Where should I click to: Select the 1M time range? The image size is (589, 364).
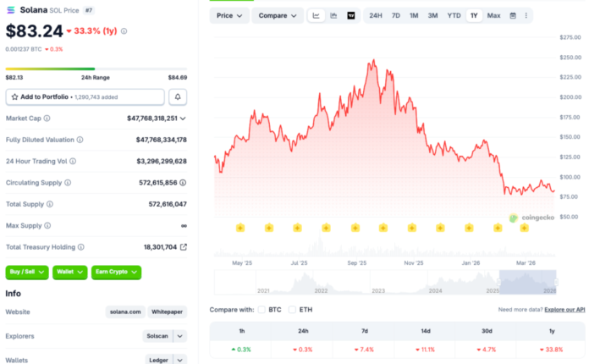[x=414, y=15]
